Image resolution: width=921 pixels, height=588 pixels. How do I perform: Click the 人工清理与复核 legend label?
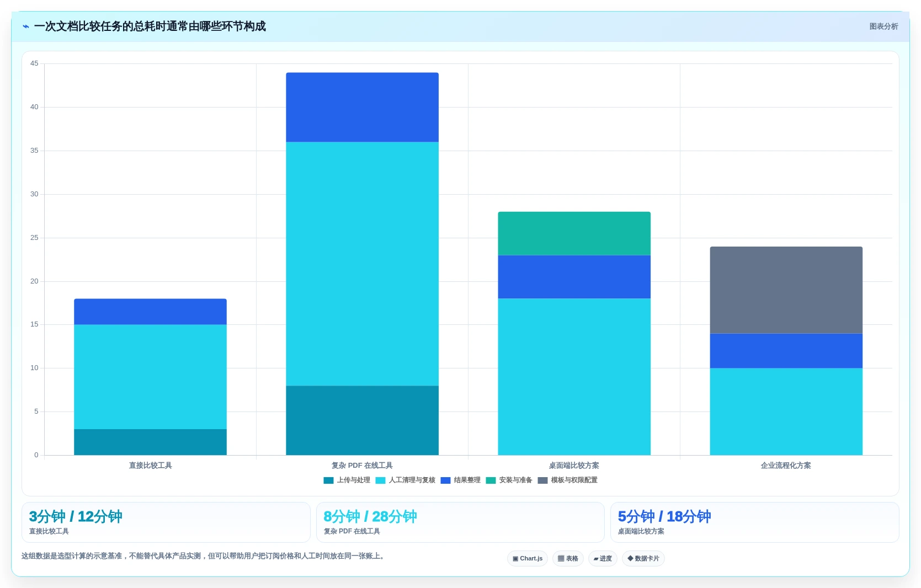click(x=412, y=480)
